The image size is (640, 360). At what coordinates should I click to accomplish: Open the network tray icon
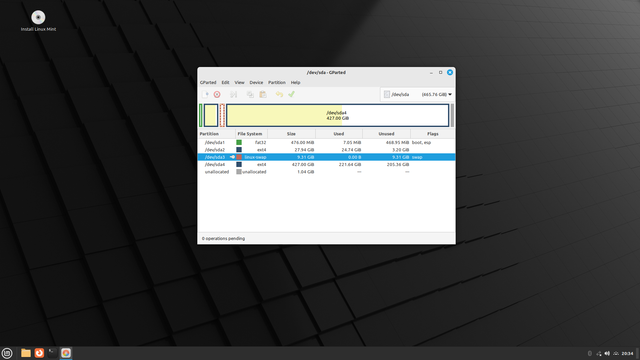point(599,353)
